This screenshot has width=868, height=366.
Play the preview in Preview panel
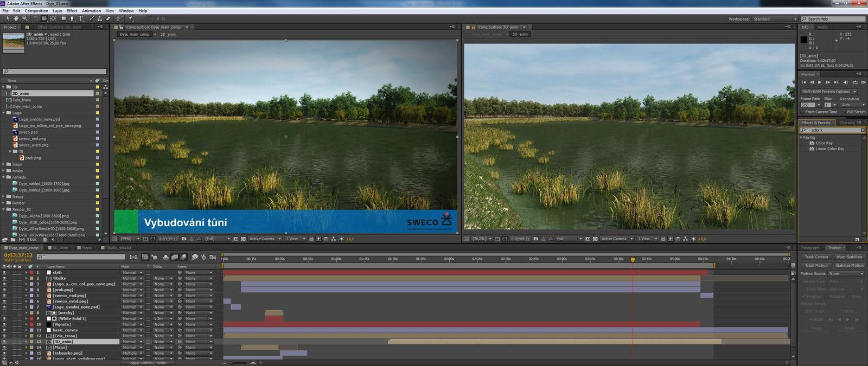coord(819,82)
